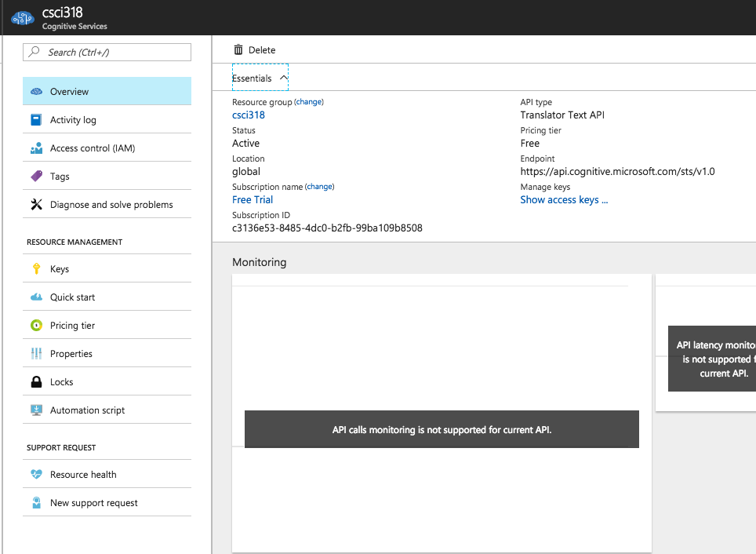Screen dimensions: 756x554
Task: Click the New support request person icon
Action: pyautogui.click(x=36, y=503)
